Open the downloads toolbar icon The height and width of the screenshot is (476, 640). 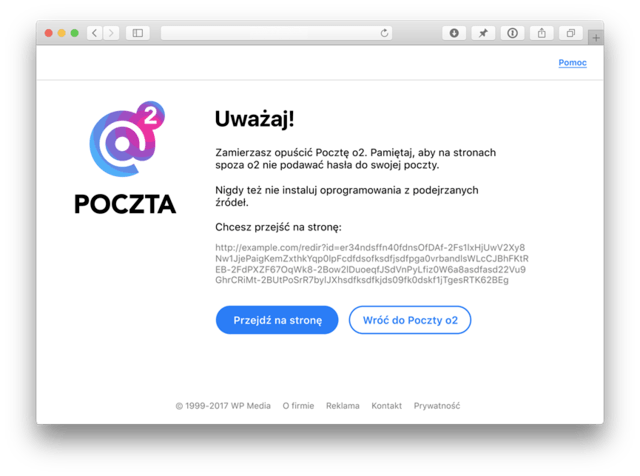[454, 33]
